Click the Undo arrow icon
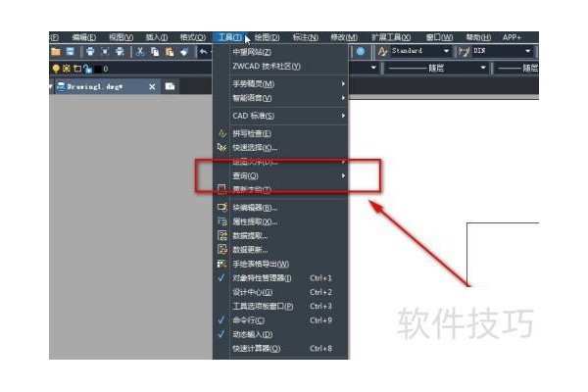This screenshot has width=588, height=392. 204,51
